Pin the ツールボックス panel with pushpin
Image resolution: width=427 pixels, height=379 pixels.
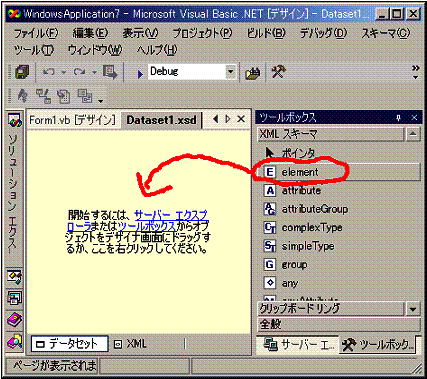pos(398,118)
